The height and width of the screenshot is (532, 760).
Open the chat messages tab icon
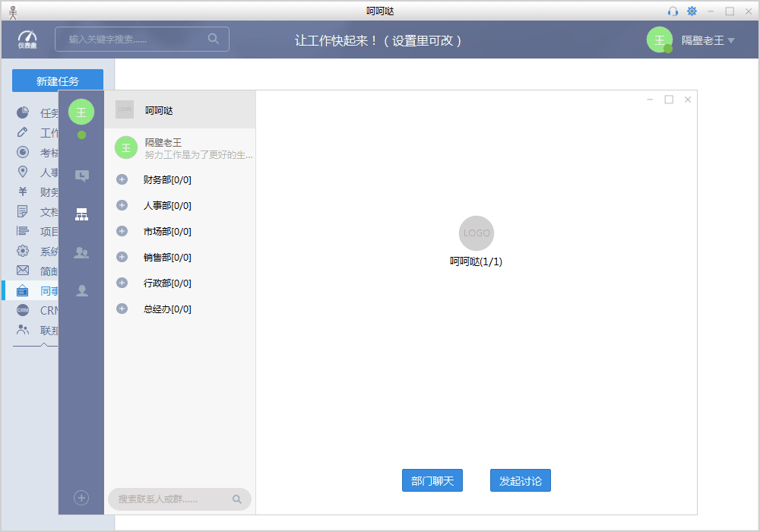point(81,176)
